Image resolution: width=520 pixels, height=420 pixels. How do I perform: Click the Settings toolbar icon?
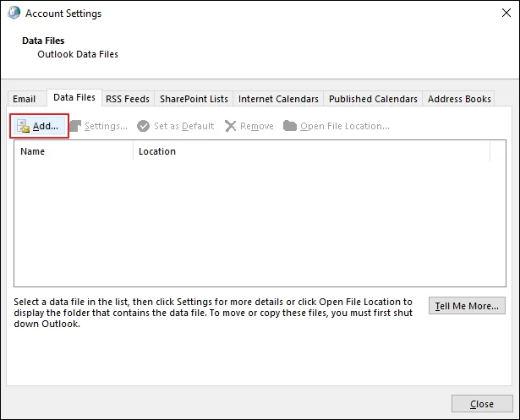[x=76, y=126]
